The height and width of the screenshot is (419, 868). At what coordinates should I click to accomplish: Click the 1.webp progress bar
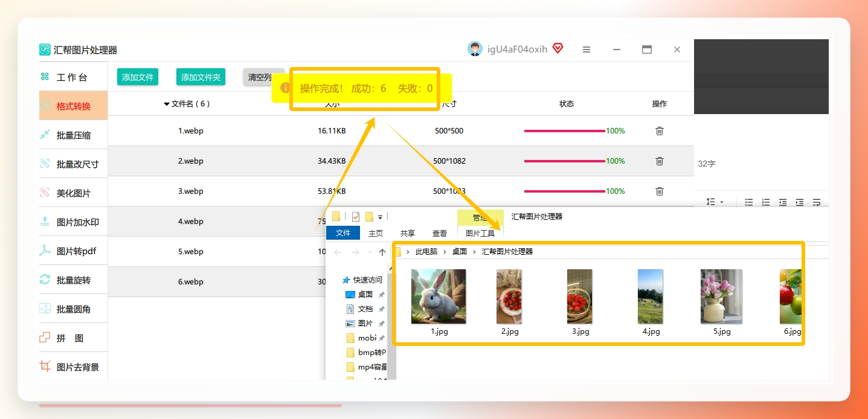pyautogui.click(x=564, y=130)
